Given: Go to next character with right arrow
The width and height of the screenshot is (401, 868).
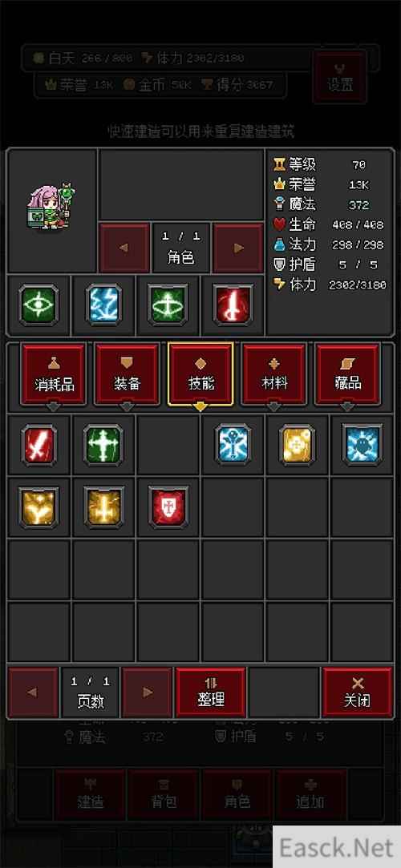Looking at the screenshot, I should tap(238, 248).
